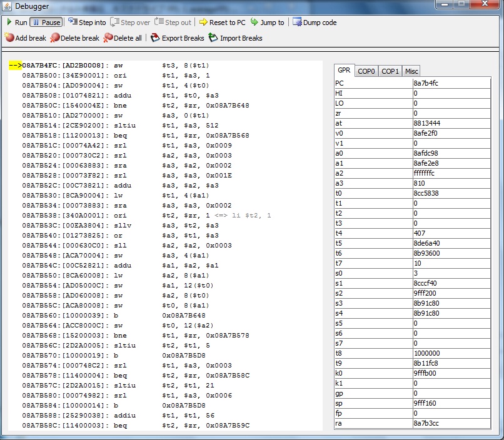Select the PC register value field
The image size is (504, 440).
pos(451,83)
